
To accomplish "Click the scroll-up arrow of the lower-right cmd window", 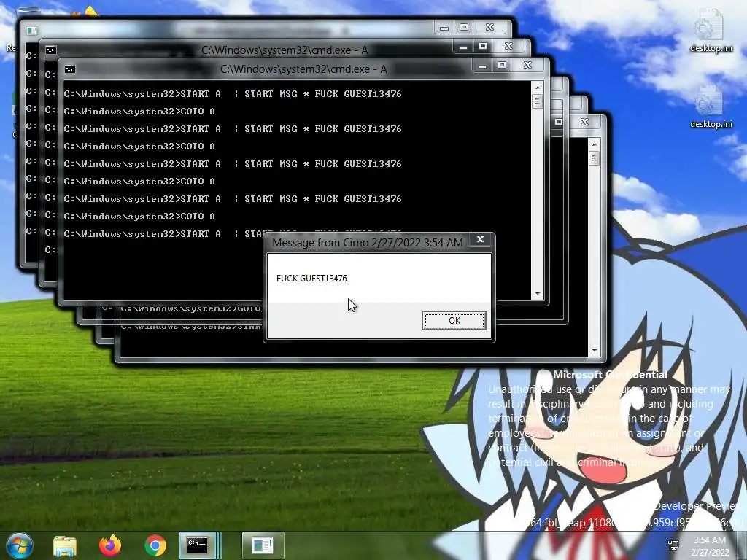I will tap(594, 144).
